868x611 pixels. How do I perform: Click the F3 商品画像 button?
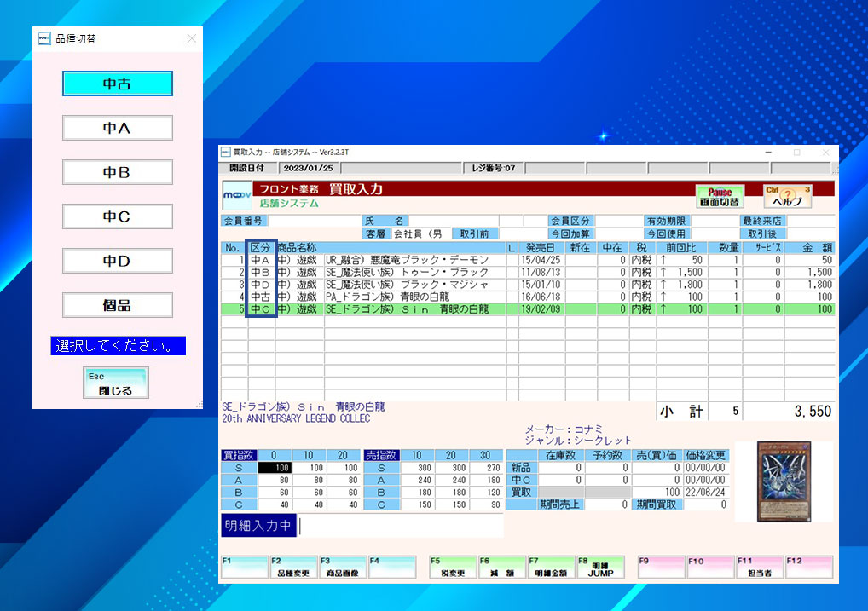click(x=343, y=568)
